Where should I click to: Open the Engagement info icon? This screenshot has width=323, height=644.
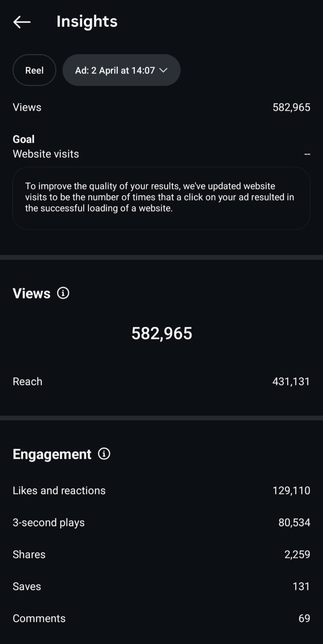pos(104,454)
